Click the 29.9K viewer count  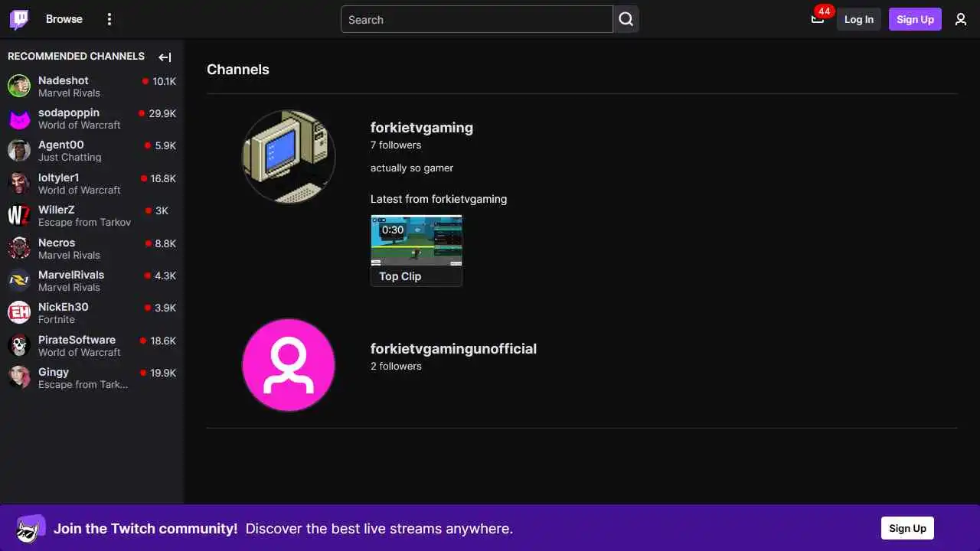coord(162,113)
